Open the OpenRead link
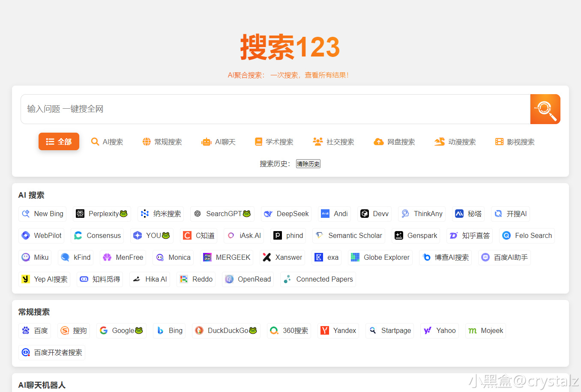Viewport: 581px width, 392px height. coord(248,279)
